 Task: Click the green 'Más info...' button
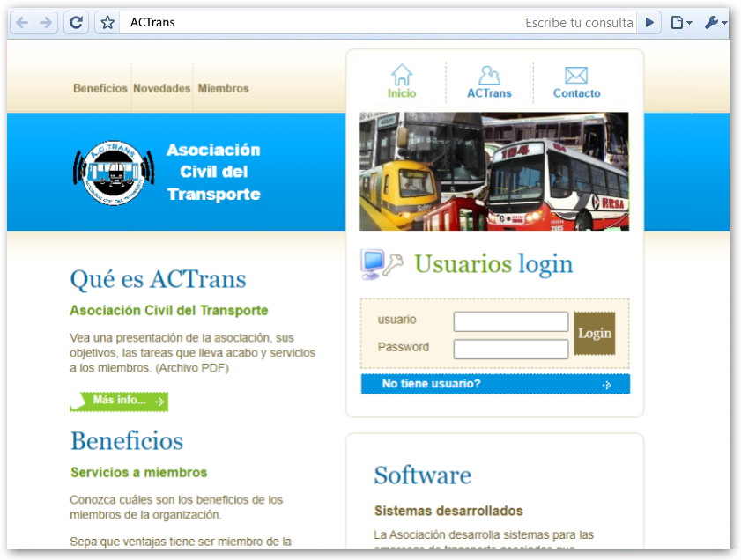pyautogui.click(x=119, y=402)
